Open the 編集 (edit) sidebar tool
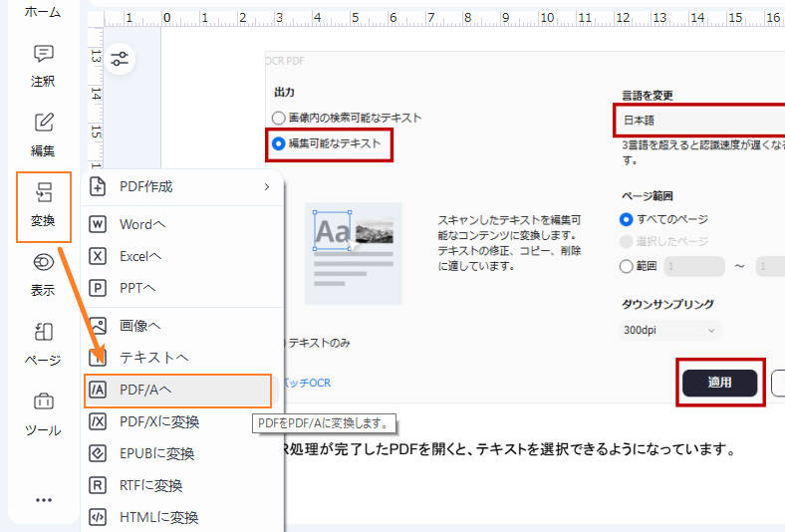The image size is (785, 532). (x=43, y=135)
